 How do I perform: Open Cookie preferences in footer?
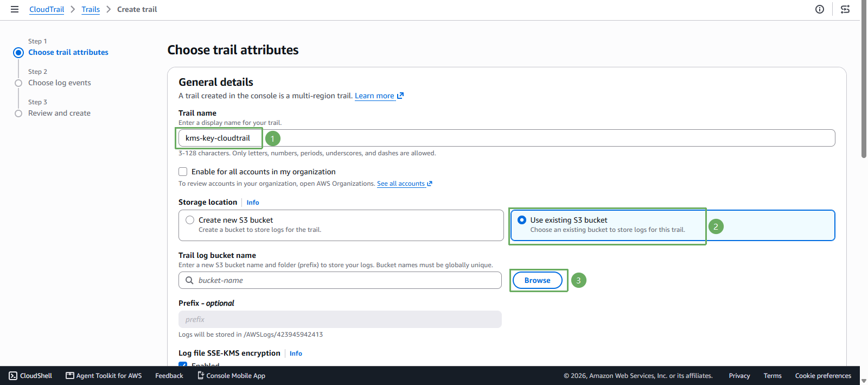tap(823, 376)
